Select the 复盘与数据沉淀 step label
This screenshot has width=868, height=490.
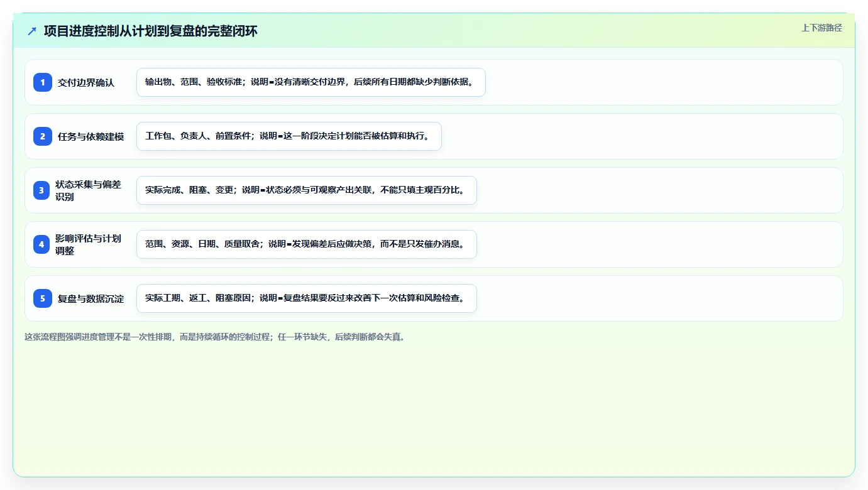coord(91,298)
